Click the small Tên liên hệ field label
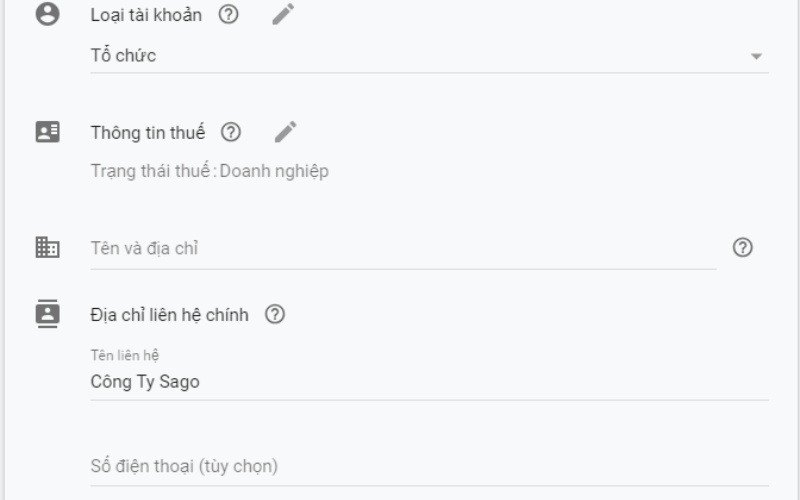The width and height of the screenshot is (800, 500). pyautogui.click(x=125, y=355)
